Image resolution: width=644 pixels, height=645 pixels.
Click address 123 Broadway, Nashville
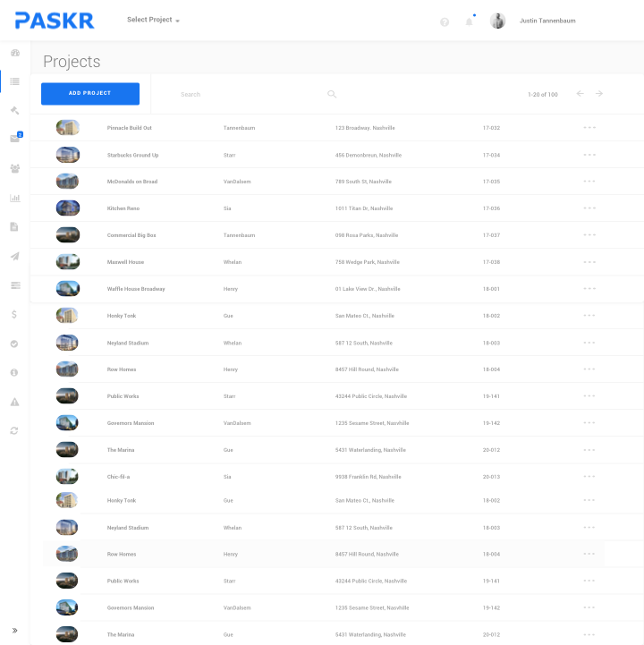click(x=365, y=128)
